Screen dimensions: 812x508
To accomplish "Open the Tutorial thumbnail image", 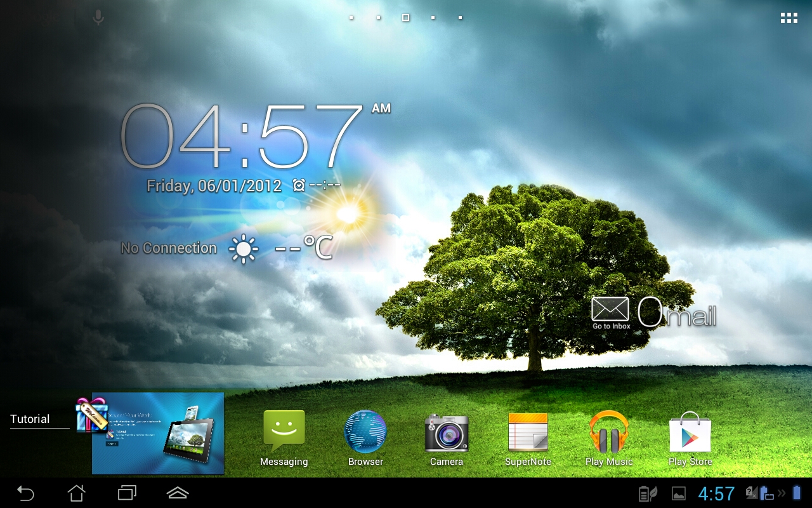I will point(158,433).
